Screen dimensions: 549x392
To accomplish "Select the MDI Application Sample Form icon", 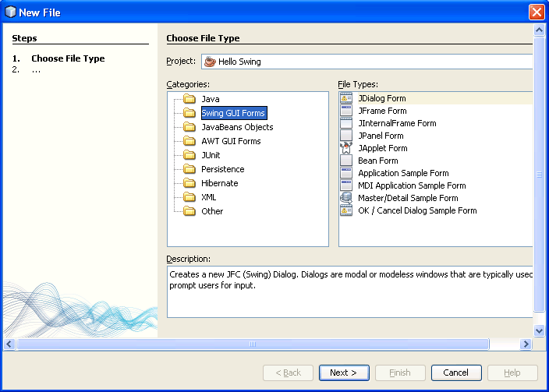I will pyautogui.click(x=346, y=185).
